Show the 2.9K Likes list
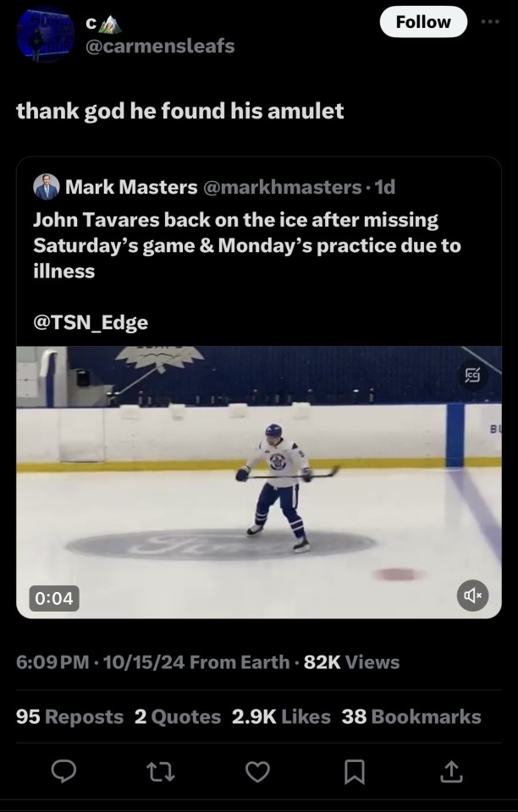 pyautogui.click(x=281, y=716)
